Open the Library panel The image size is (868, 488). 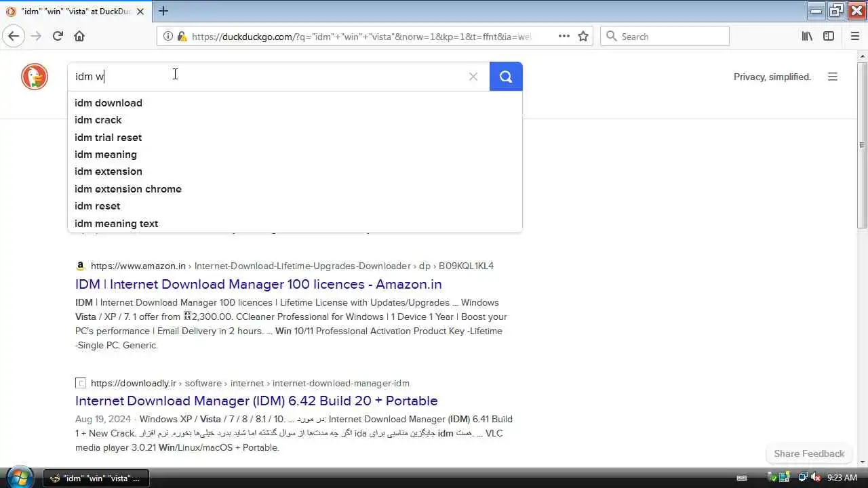pyautogui.click(x=807, y=37)
